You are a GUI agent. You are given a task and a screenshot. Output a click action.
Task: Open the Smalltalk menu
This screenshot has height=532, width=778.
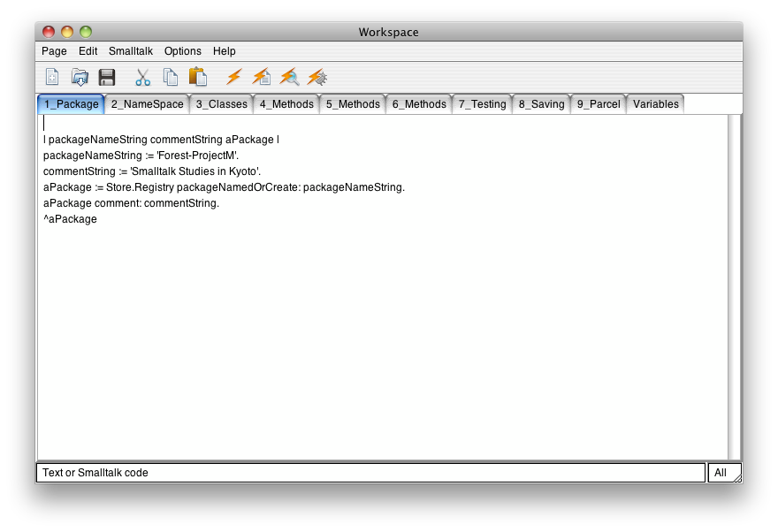coord(131,51)
